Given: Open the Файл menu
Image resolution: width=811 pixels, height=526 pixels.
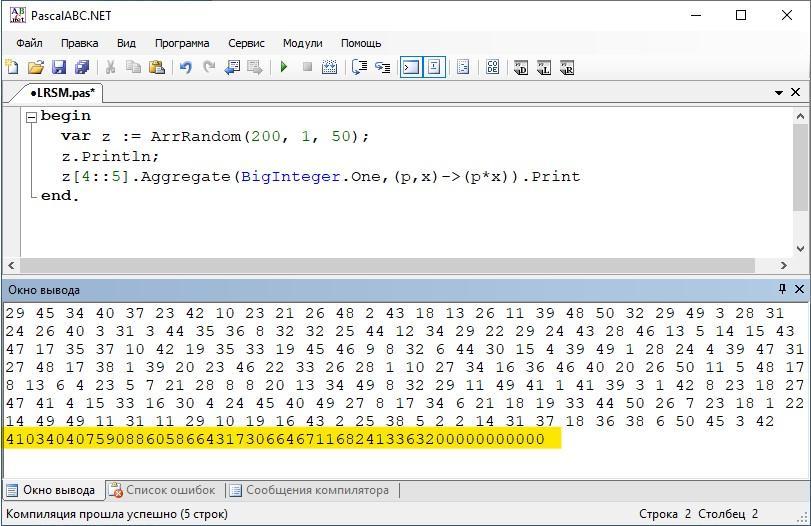Looking at the screenshot, I should 29,43.
